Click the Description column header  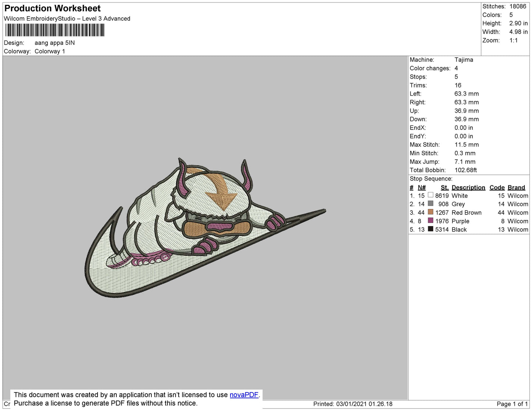[468, 187]
